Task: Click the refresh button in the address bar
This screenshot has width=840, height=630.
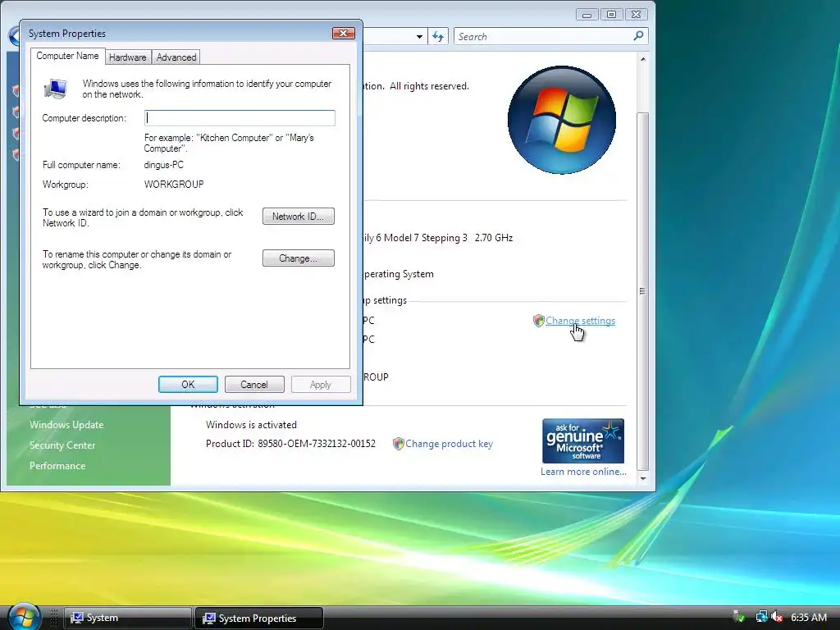Action: (x=438, y=36)
